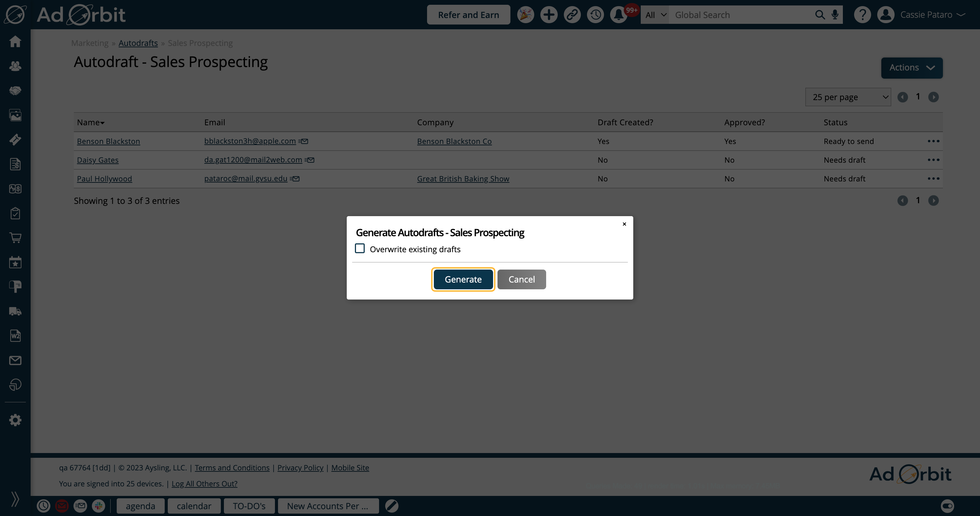980x516 pixels.
Task: Click the Generate button
Action: click(x=463, y=279)
